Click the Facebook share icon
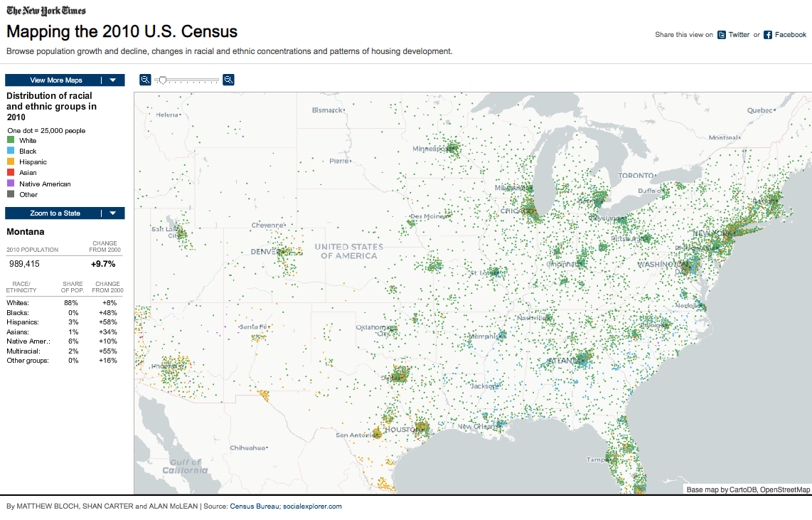The width and height of the screenshot is (812, 520). click(768, 35)
